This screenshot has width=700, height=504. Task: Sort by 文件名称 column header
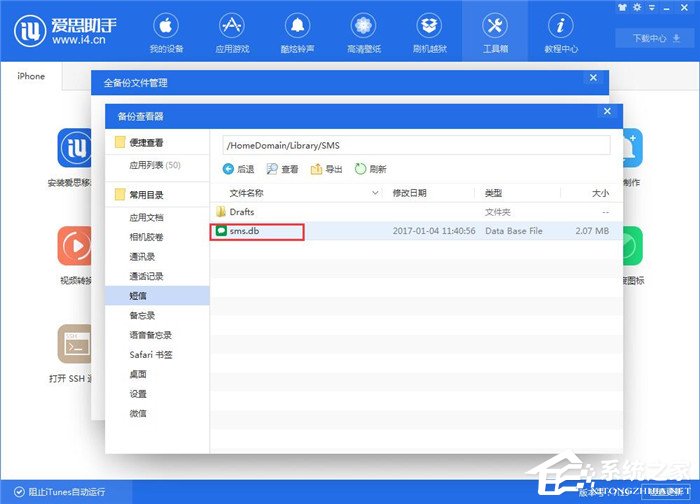(246, 193)
